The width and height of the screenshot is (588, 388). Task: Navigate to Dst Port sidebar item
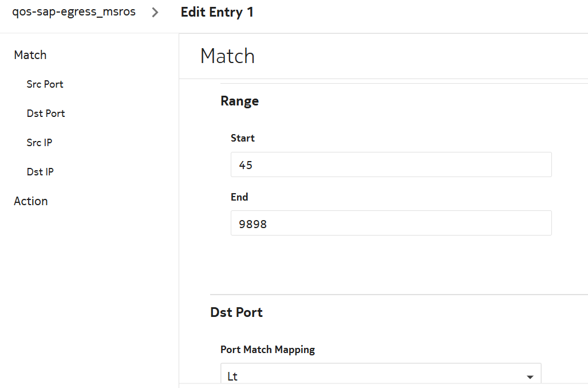46,113
